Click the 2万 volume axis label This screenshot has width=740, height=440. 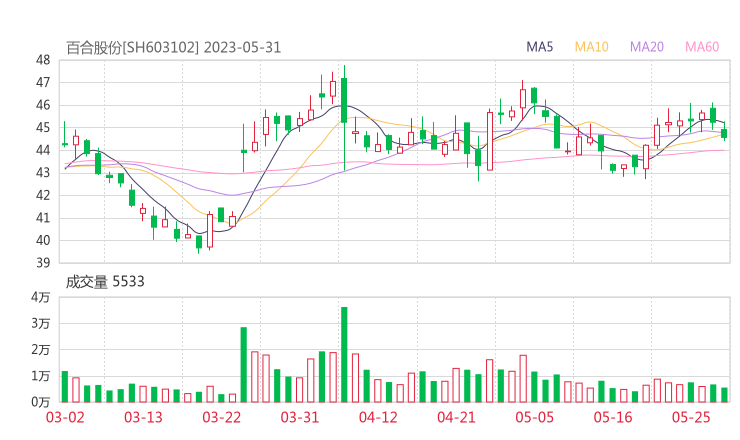click(41, 350)
